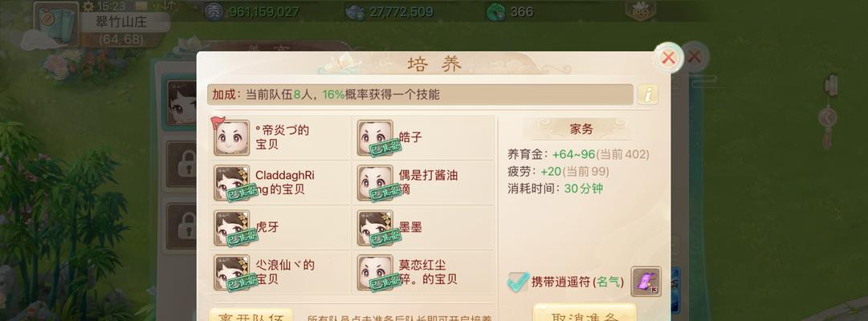Viewport: 868px width, 321px height.
Task: Select the 墨墨 member avatar
Action: [375, 227]
